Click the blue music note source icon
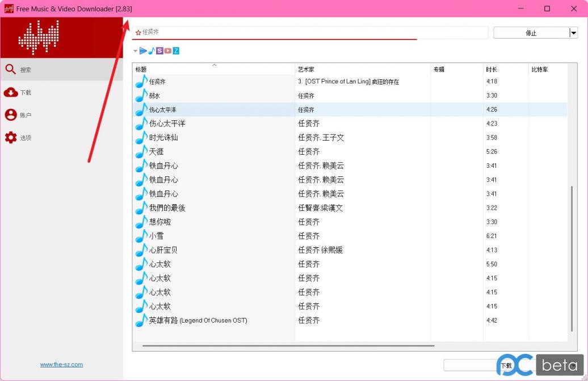The width and height of the screenshot is (588, 381). pos(152,51)
